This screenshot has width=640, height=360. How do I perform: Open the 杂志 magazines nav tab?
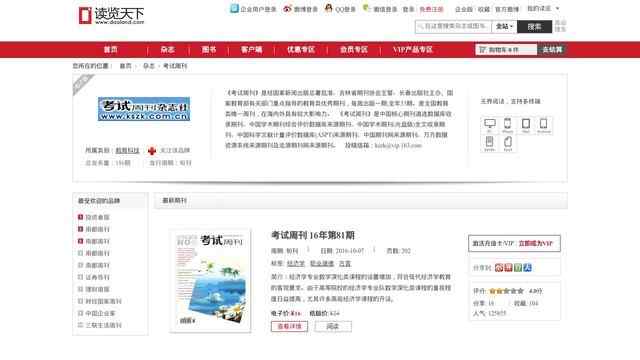[167, 49]
